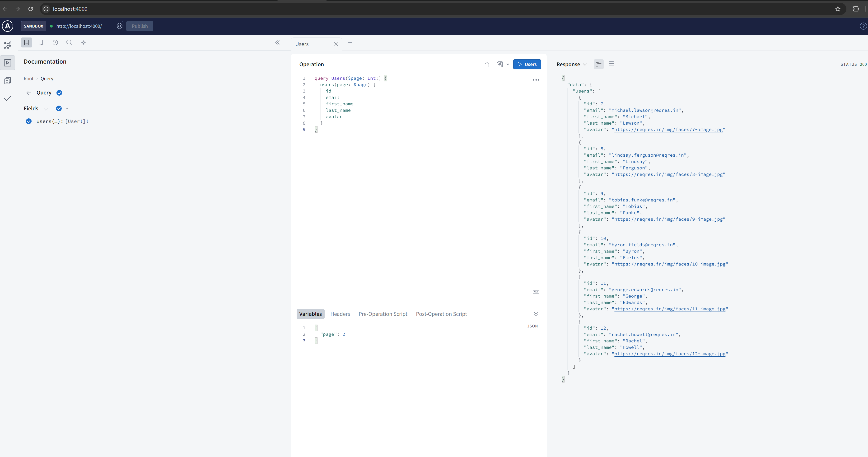Uncheck the users(…) field checkbox
868x457 pixels.
pos(29,121)
